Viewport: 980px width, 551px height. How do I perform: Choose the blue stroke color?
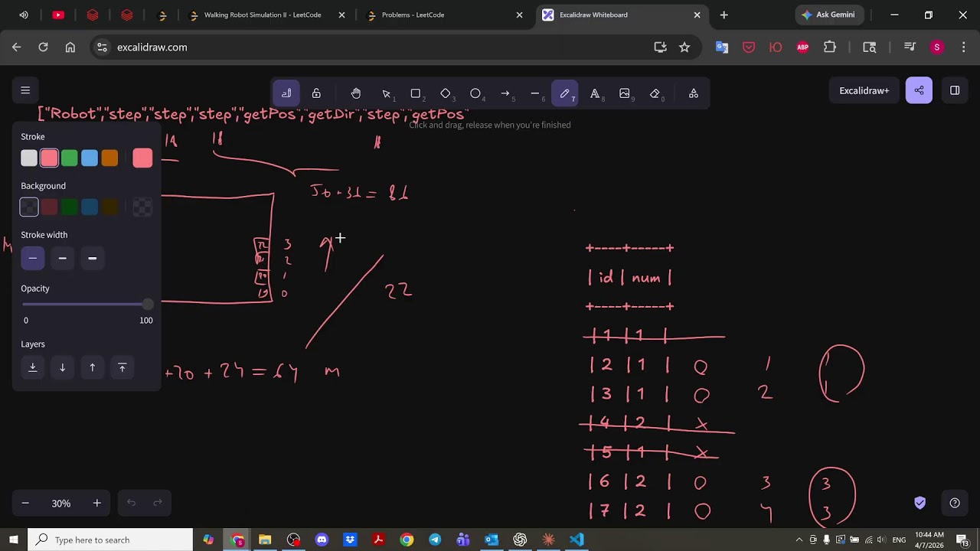point(90,158)
